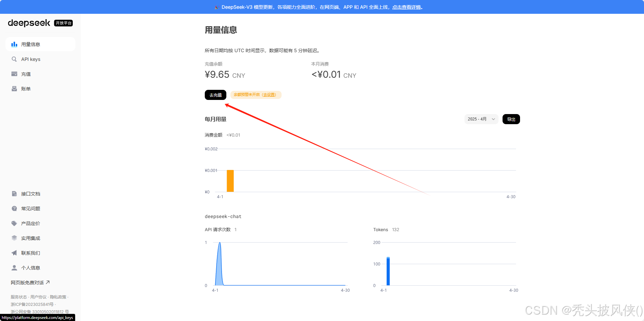Click the card icon next to 充值
Screen dimensions: 644x321
pyautogui.click(x=14, y=74)
